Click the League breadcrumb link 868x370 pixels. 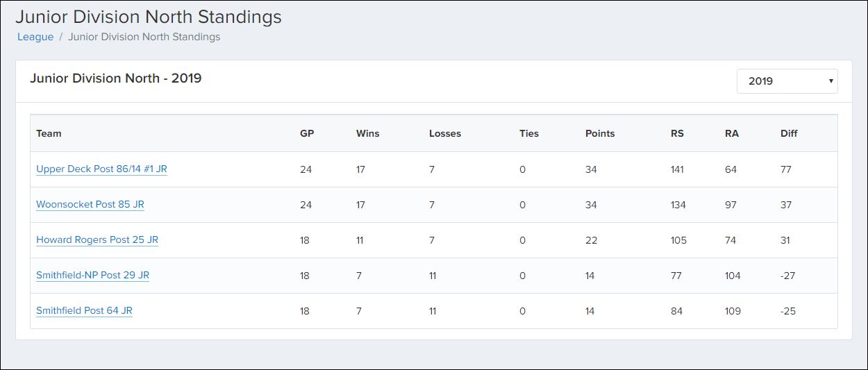pos(35,37)
